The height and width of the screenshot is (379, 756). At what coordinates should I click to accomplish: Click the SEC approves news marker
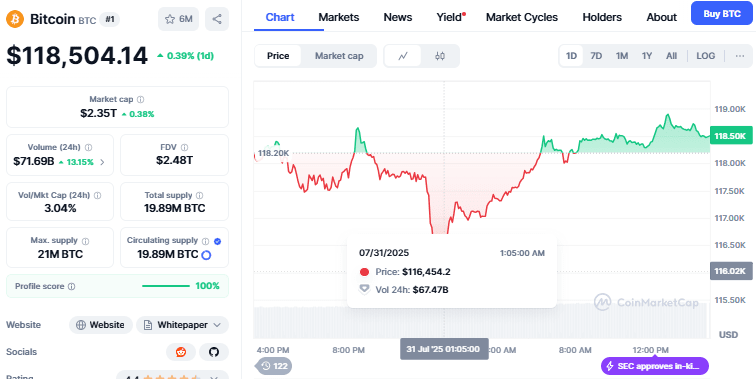(x=655, y=366)
